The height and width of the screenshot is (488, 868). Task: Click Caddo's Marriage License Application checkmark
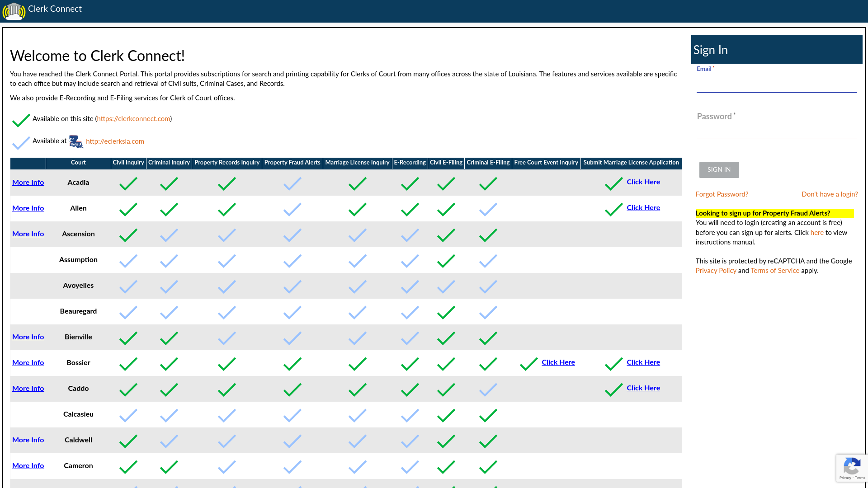[614, 389]
